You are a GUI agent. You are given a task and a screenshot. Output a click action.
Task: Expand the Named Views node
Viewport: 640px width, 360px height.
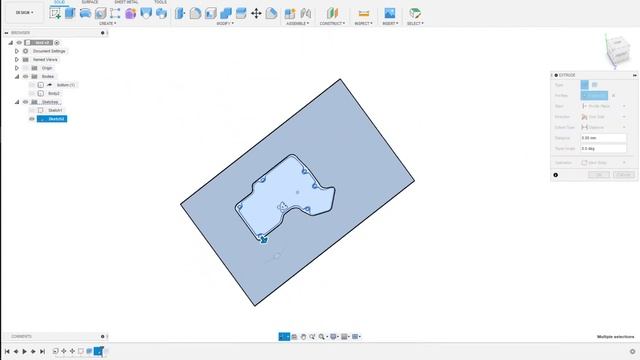(17, 60)
